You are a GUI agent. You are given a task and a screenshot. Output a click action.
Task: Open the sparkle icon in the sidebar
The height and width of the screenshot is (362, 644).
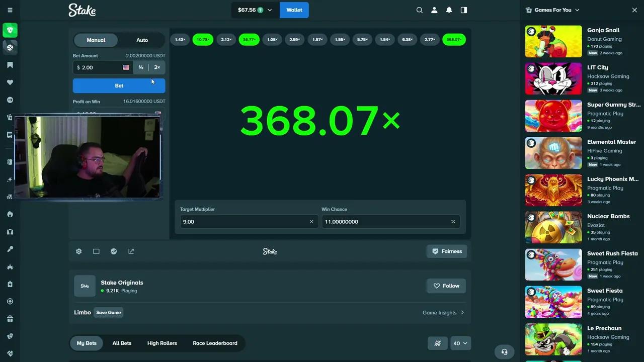coord(10,179)
